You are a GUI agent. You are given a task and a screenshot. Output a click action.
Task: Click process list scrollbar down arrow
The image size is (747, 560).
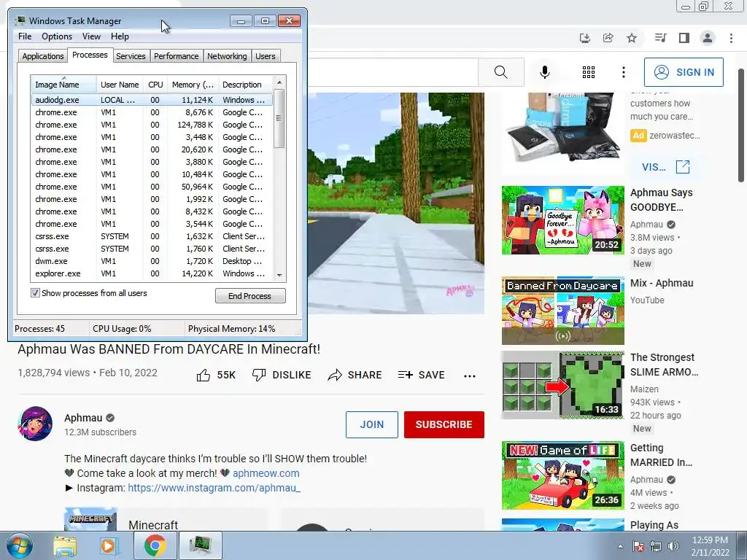tap(279, 275)
